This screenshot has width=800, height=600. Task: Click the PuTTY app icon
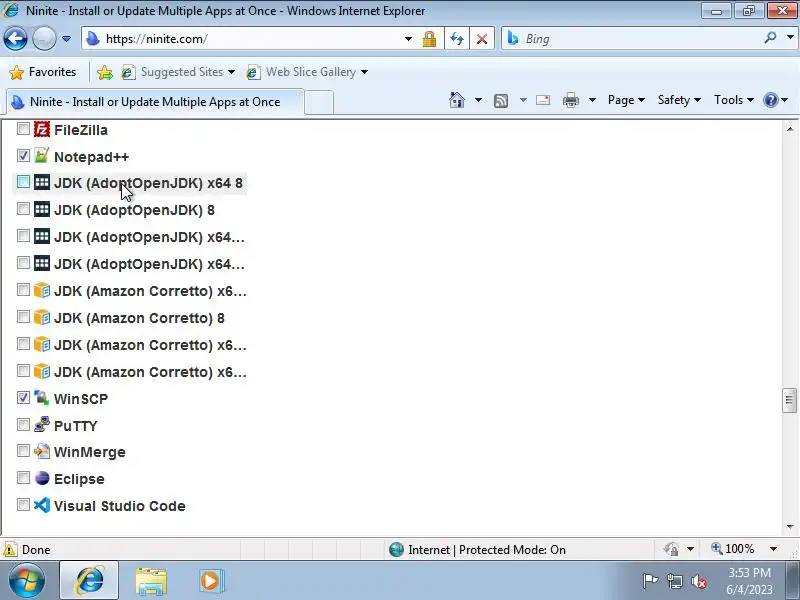(x=42, y=424)
